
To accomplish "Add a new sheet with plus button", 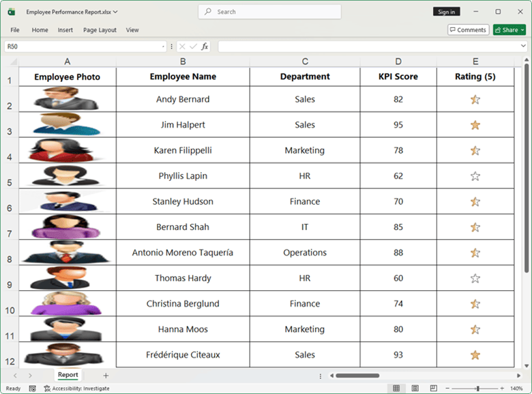I will 106,376.
